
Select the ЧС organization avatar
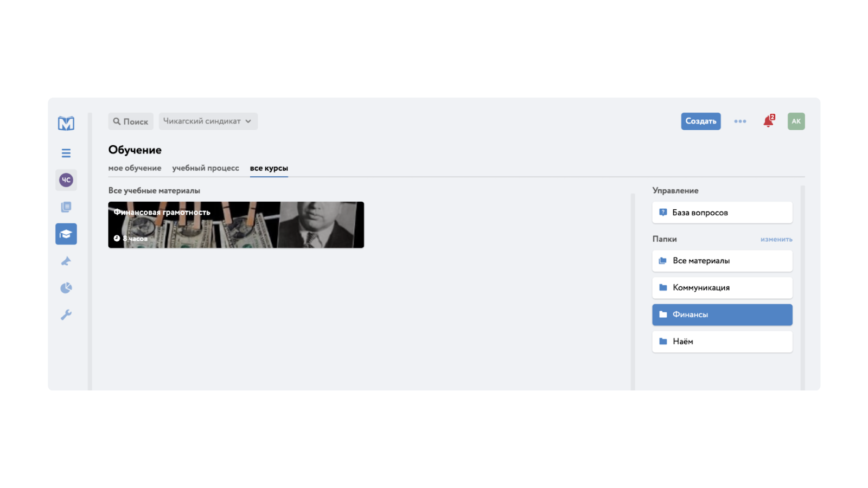[66, 180]
